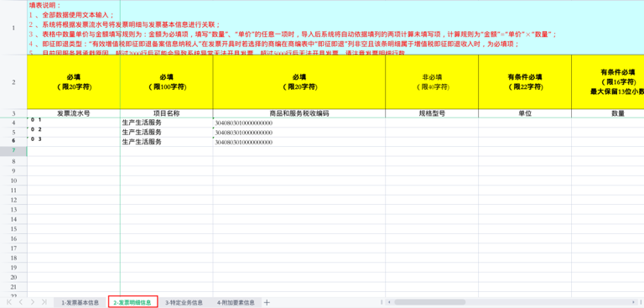
Task: Select 生产生活服务 cell in row 4
Action: [x=166, y=123]
